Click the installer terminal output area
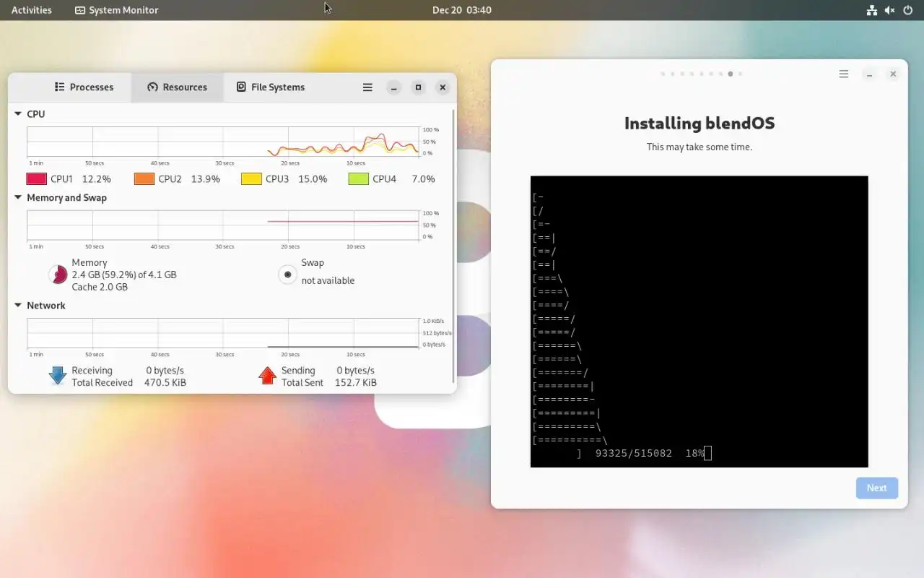The height and width of the screenshot is (578, 924). coord(699,322)
